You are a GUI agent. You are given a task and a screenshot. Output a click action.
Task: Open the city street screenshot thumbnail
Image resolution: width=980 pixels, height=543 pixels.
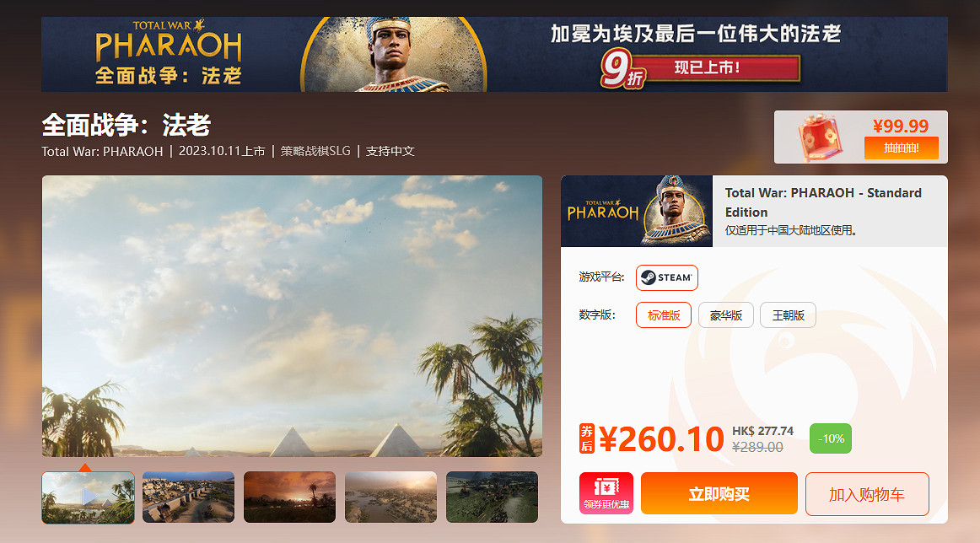pyautogui.click(x=188, y=497)
